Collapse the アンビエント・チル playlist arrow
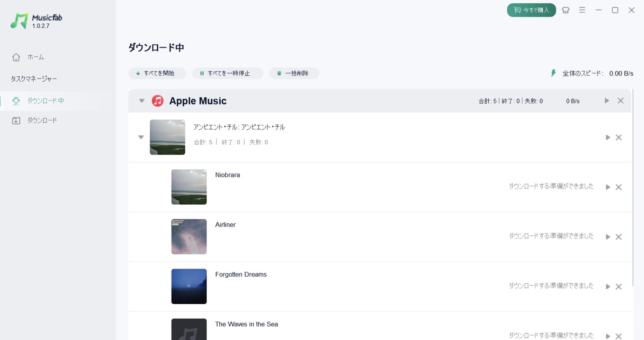The width and height of the screenshot is (644, 340). click(x=141, y=137)
